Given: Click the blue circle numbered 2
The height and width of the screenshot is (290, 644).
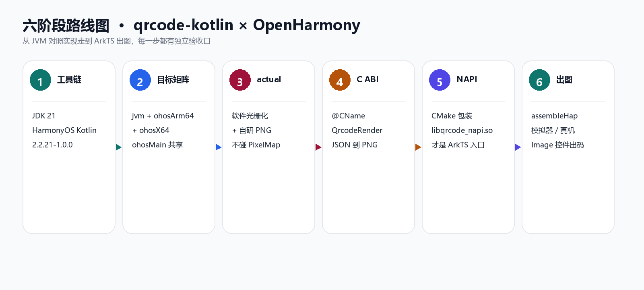Looking at the screenshot, I should coord(140,80).
